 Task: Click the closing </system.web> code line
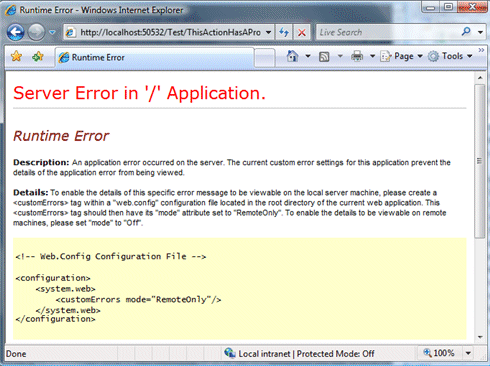click(68, 310)
